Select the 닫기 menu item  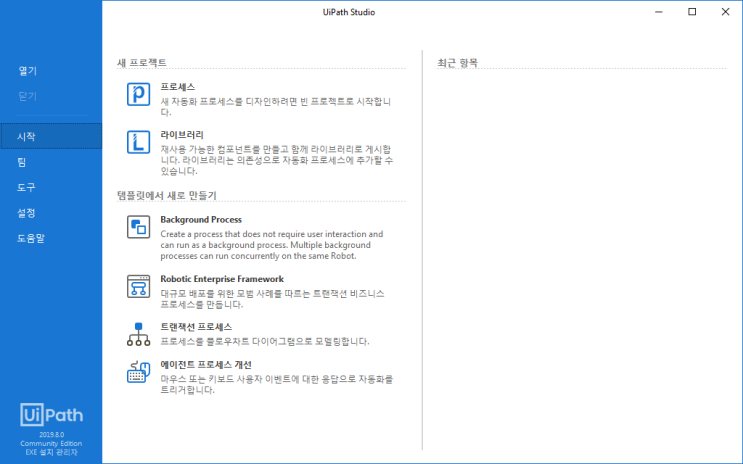(x=27, y=97)
